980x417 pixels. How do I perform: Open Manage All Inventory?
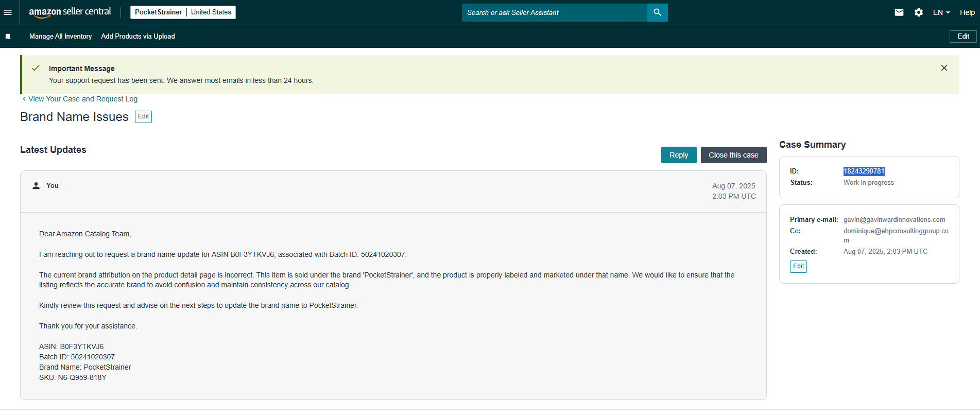click(60, 37)
